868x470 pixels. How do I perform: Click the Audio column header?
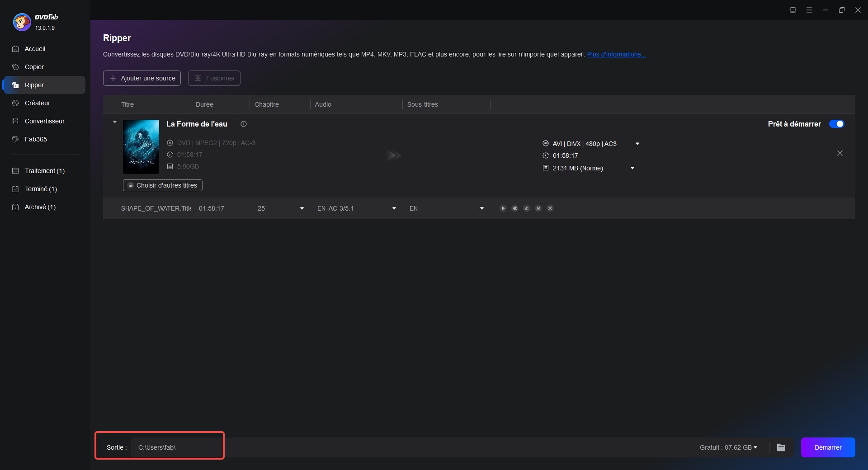(323, 104)
